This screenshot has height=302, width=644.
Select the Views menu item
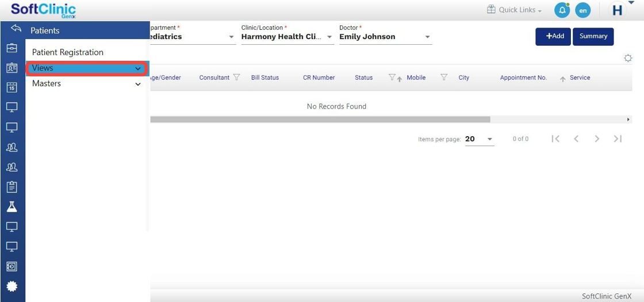click(87, 68)
